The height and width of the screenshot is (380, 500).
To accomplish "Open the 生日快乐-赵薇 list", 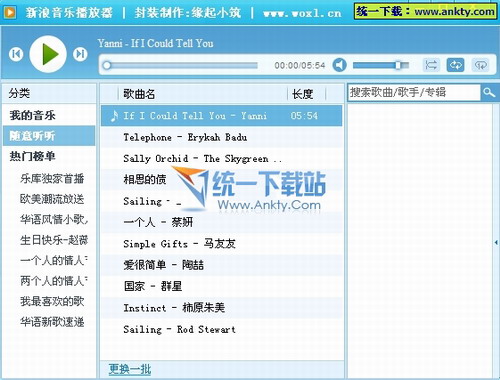I will [54, 240].
